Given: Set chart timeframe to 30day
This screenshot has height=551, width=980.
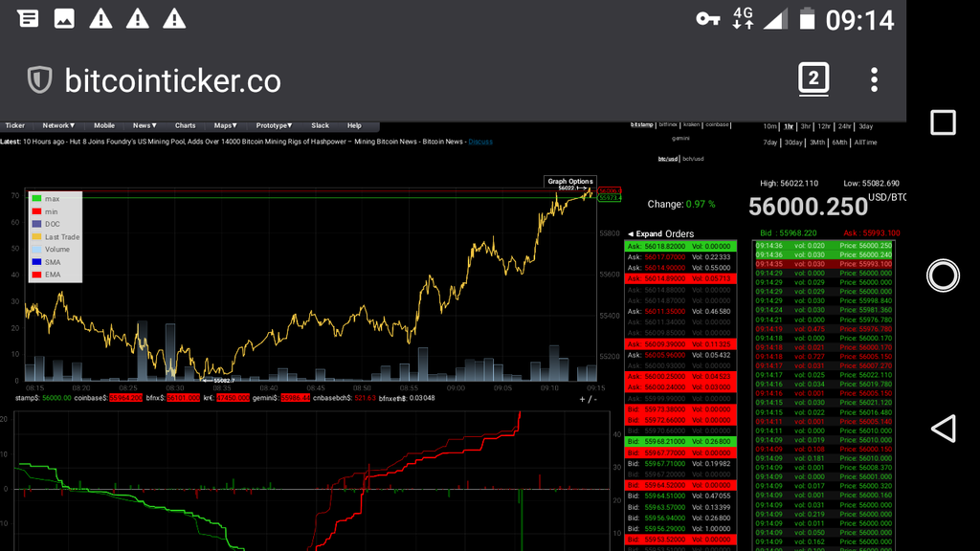Looking at the screenshot, I should click(x=793, y=143).
